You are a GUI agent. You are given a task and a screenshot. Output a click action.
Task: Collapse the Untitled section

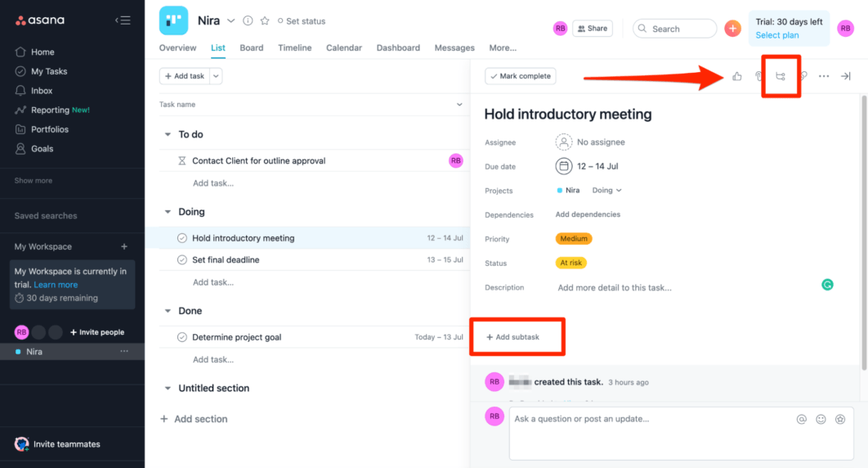click(x=168, y=389)
